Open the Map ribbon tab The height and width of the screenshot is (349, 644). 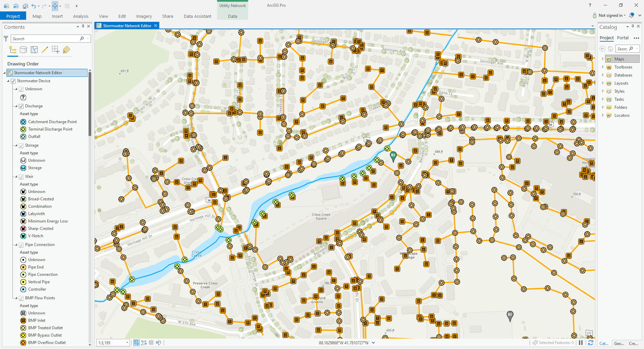37,16
